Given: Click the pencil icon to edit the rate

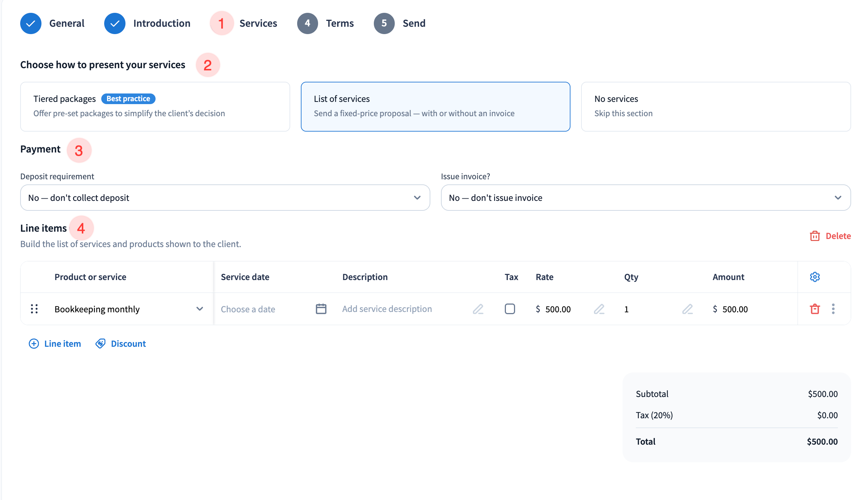Looking at the screenshot, I should (599, 309).
